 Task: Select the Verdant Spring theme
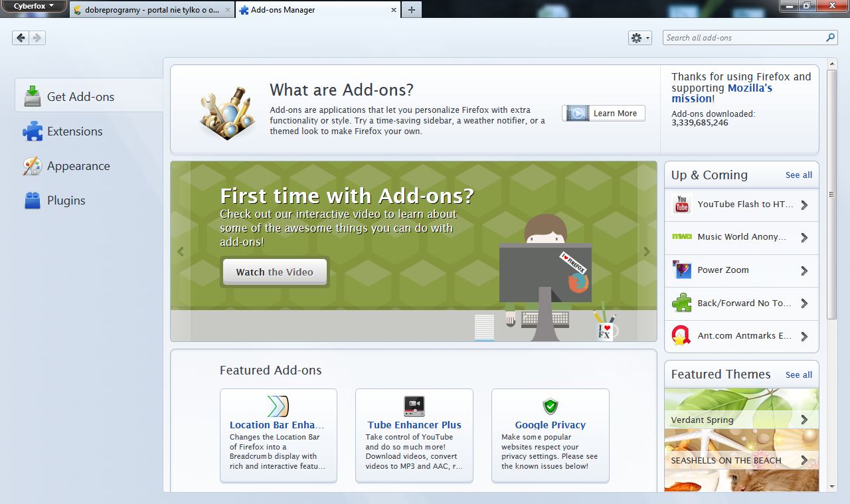click(742, 408)
